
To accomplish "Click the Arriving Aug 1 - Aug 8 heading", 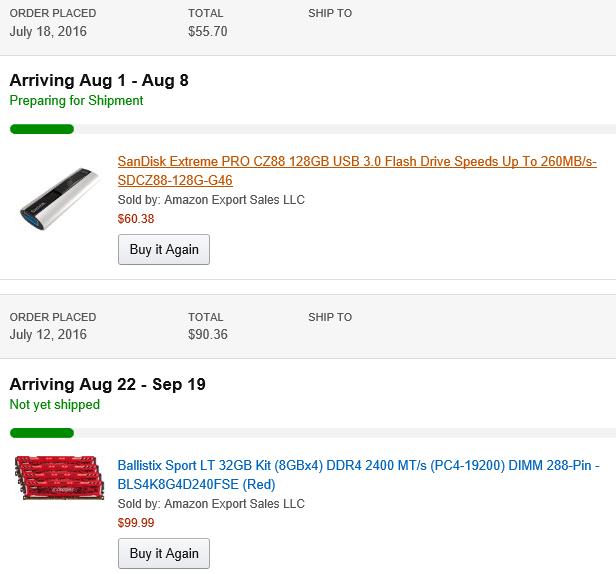I will (x=99, y=80).
